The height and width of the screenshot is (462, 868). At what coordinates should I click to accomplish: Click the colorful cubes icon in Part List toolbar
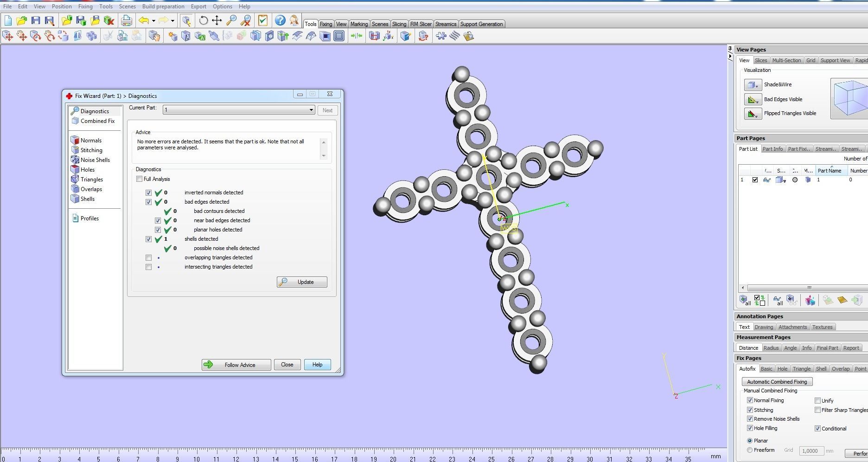coord(810,300)
